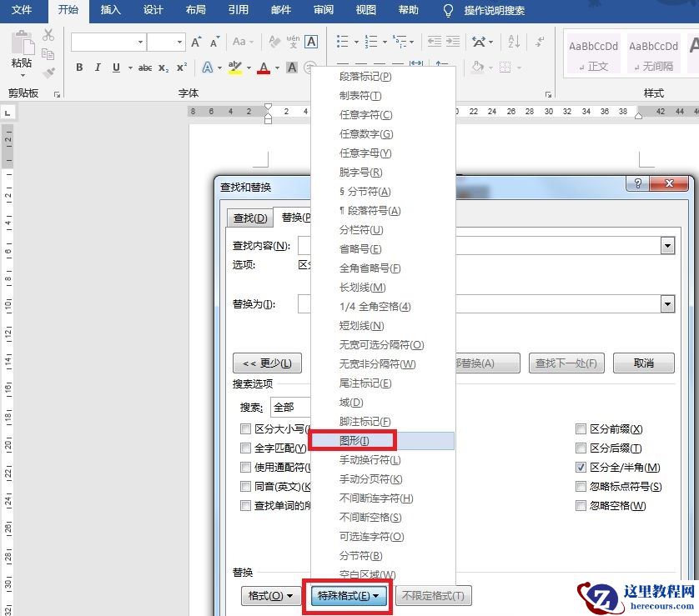Click the Text Effects A icon
Viewport: 699px width, 616px height.
coord(208,68)
